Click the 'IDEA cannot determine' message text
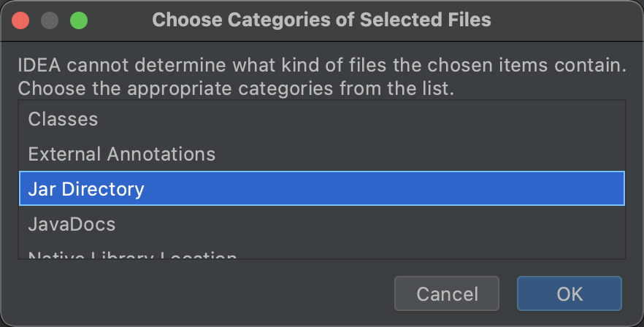644x327 pixels. [321, 67]
